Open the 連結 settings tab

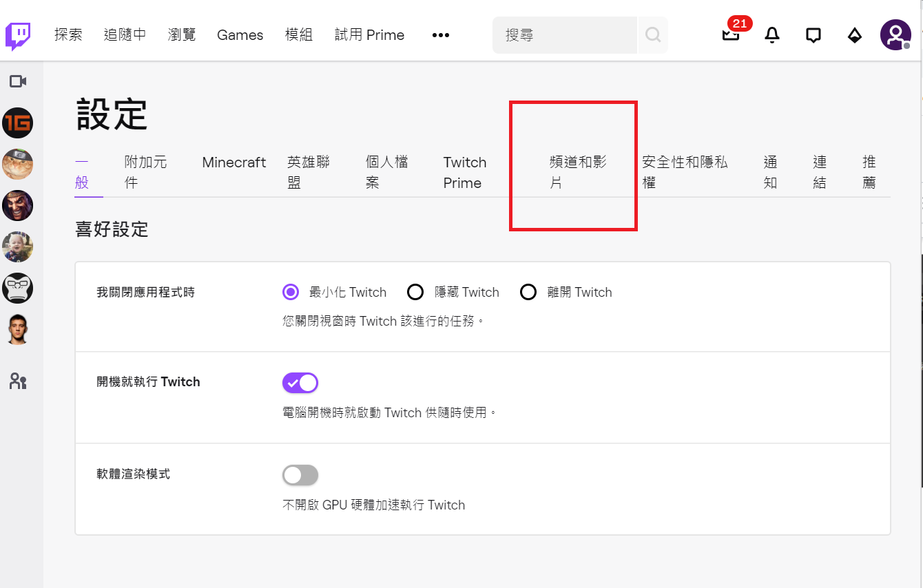point(820,173)
